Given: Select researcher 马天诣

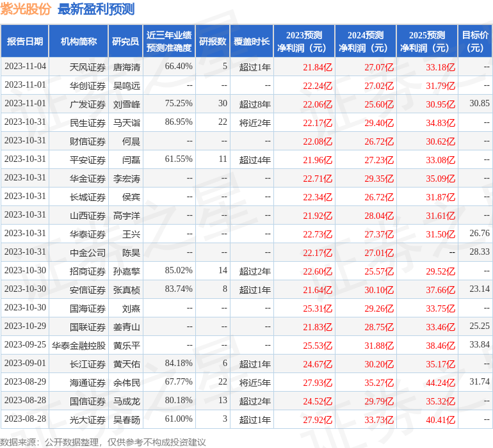Looking at the screenshot, I should (126, 123).
